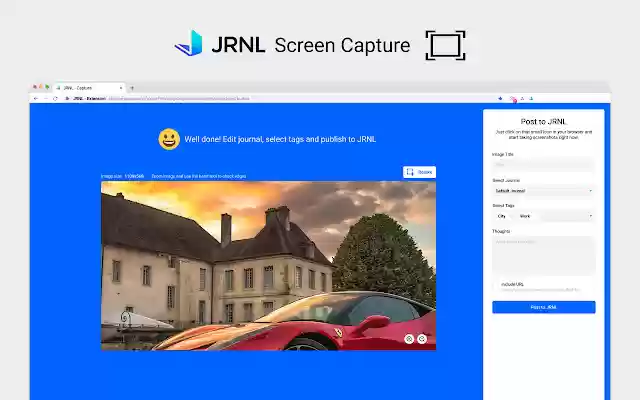Screen dimensions: 640x400
Task: Click the screen capture frame icon in header
Action: pos(445,45)
